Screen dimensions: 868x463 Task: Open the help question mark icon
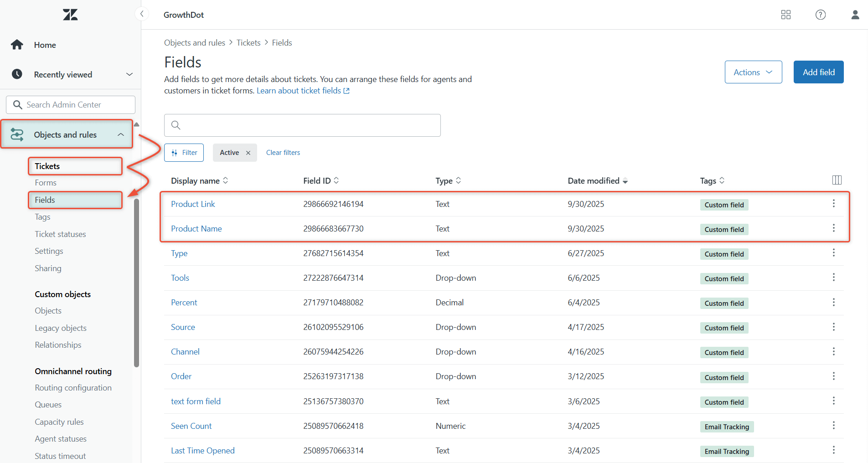pos(820,15)
